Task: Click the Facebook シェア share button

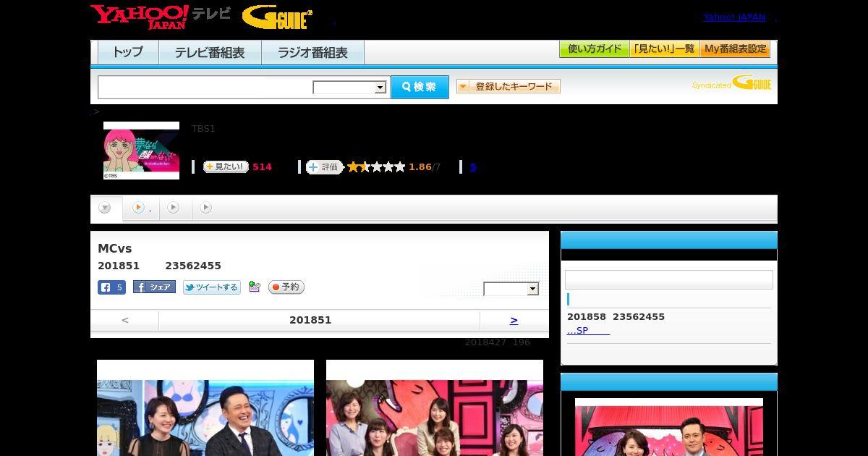Action: click(154, 287)
